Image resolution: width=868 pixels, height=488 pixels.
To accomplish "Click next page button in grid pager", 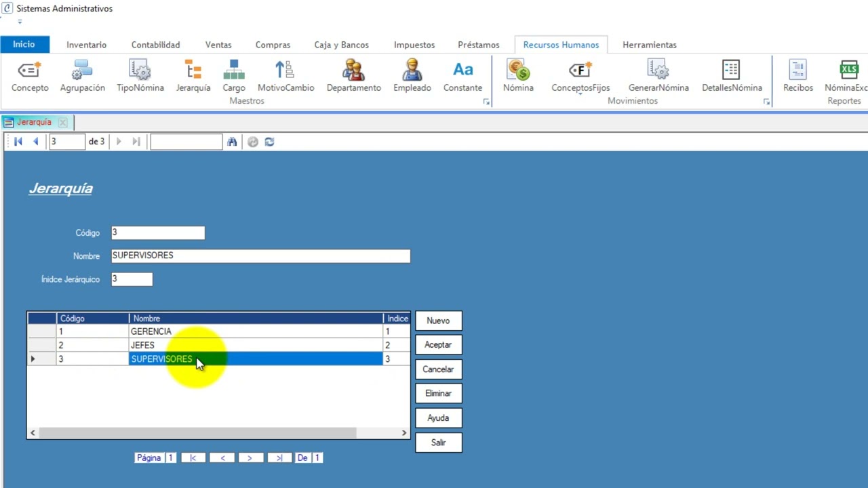I will [251, 458].
